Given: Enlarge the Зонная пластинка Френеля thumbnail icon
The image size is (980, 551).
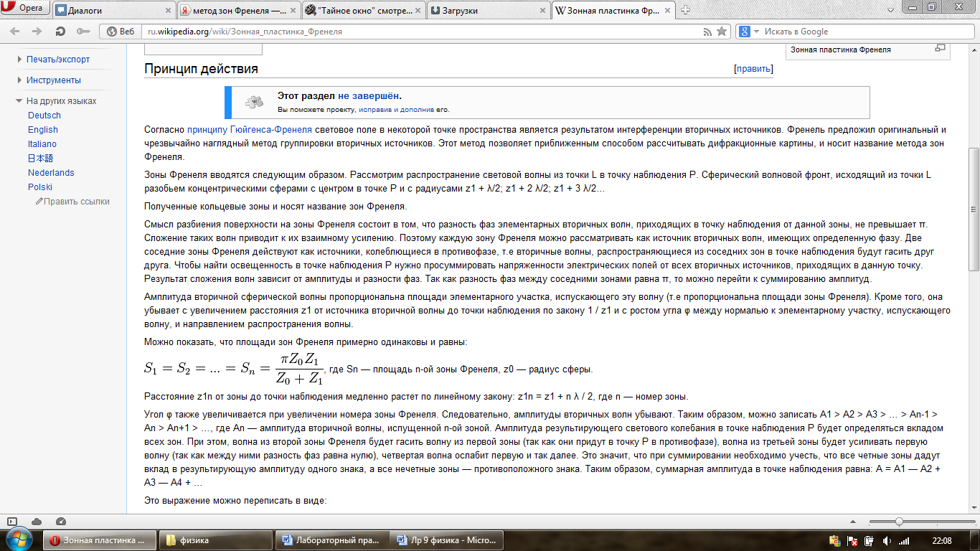Looking at the screenshot, I should 940,48.
